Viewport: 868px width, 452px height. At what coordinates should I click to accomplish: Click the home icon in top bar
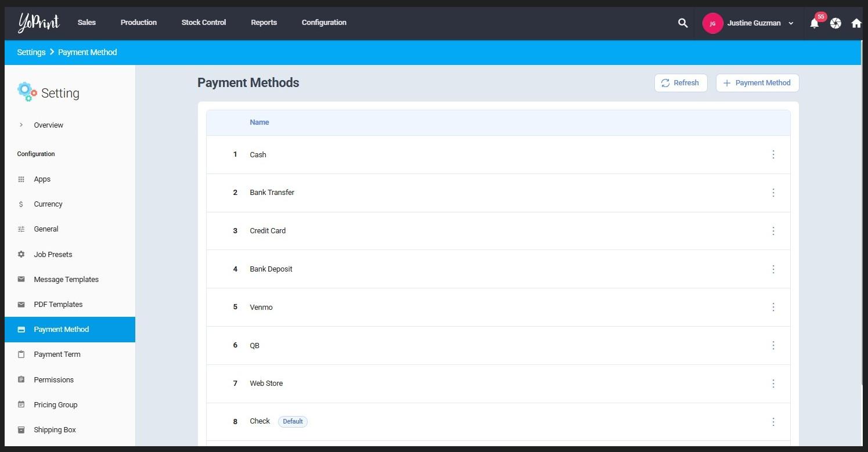[856, 23]
